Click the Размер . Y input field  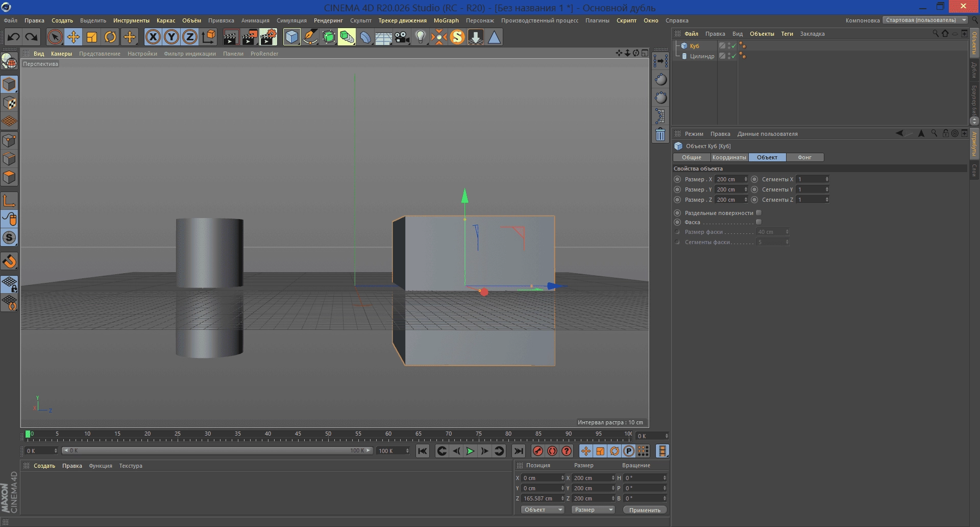[x=729, y=189]
